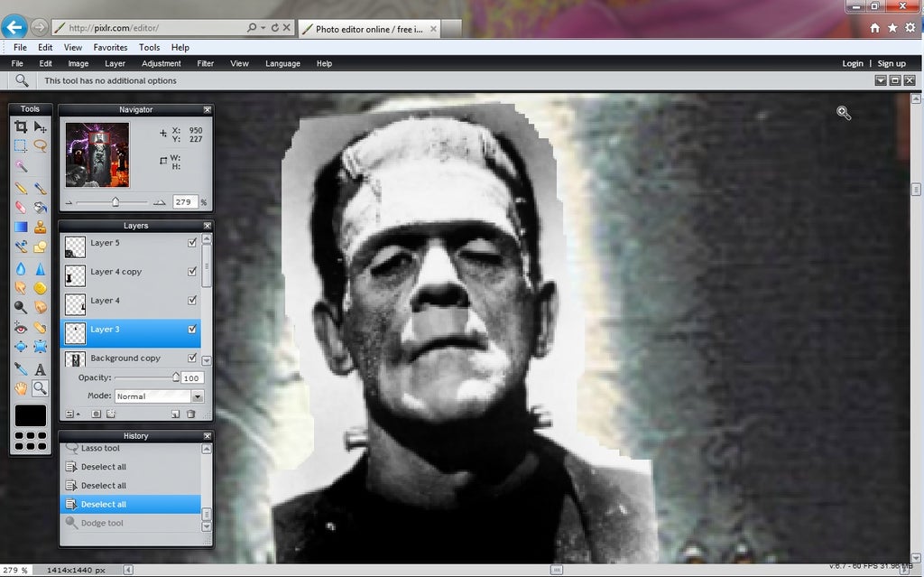Viewport: 924px width, 577px height.
Task: Go back with browser back button
Action: [14, 26]
